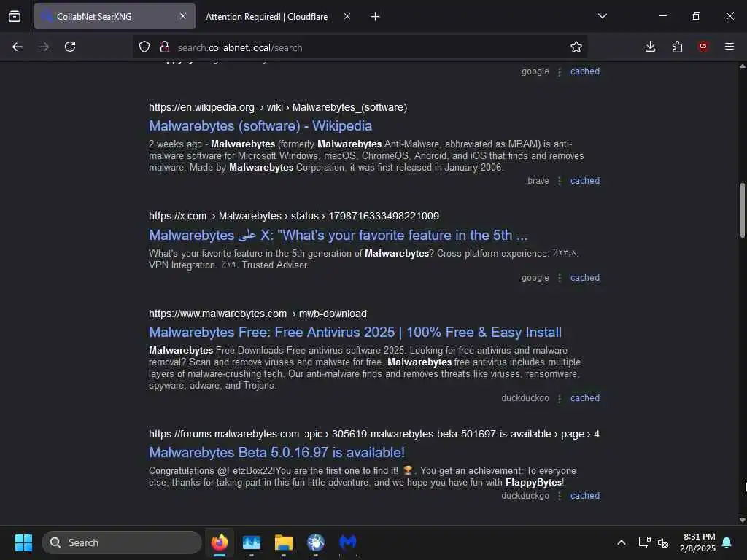Expand options dots for forum Beta result

(x=560, y=496)
